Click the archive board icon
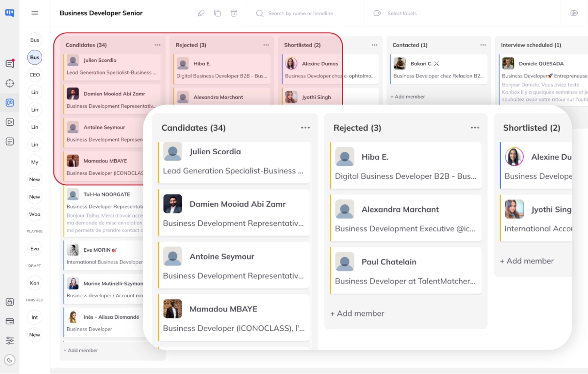 (x=234, y=13)
